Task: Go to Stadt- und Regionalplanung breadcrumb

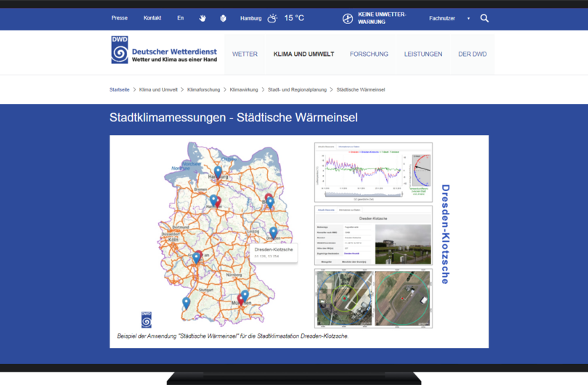Action: coord(297,89)
